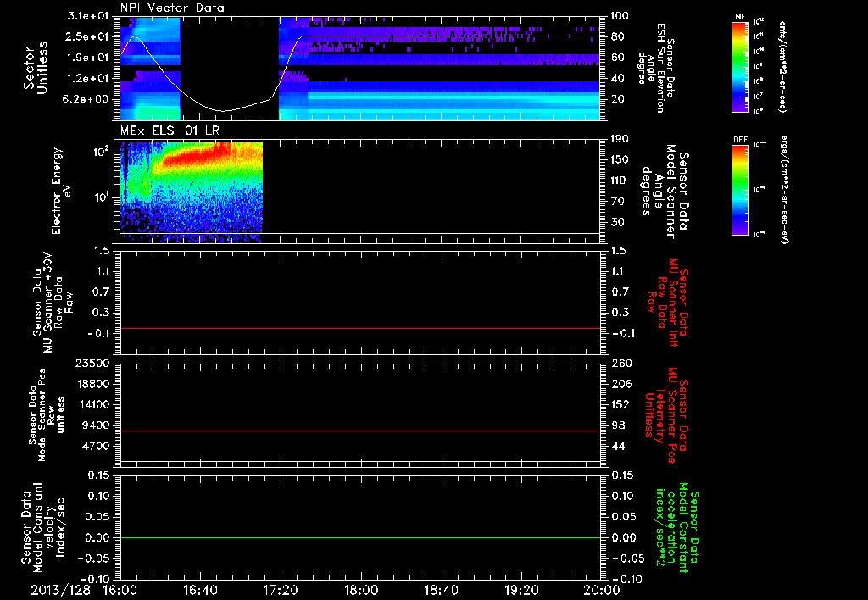Image resolution: width=868 pixels, height=600 pixels.
Task: Click the '2013/128' date label
Action: tap(60, 590)
